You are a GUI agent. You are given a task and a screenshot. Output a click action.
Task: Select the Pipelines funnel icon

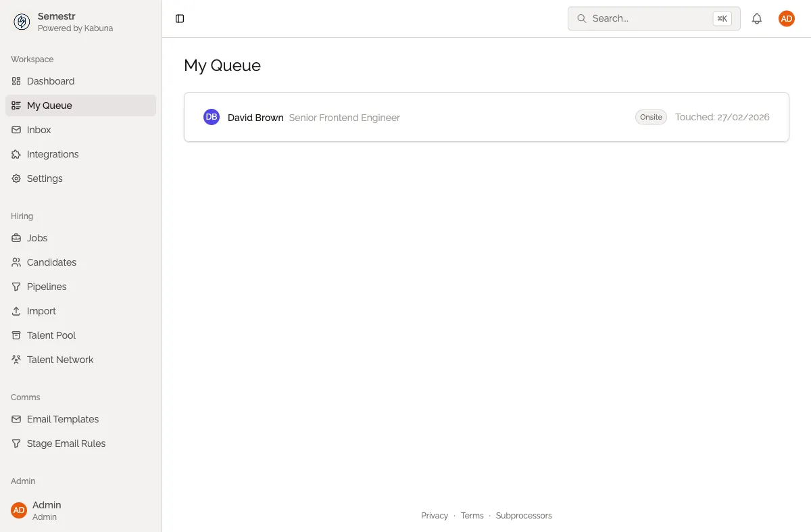[x=16, y=287]
